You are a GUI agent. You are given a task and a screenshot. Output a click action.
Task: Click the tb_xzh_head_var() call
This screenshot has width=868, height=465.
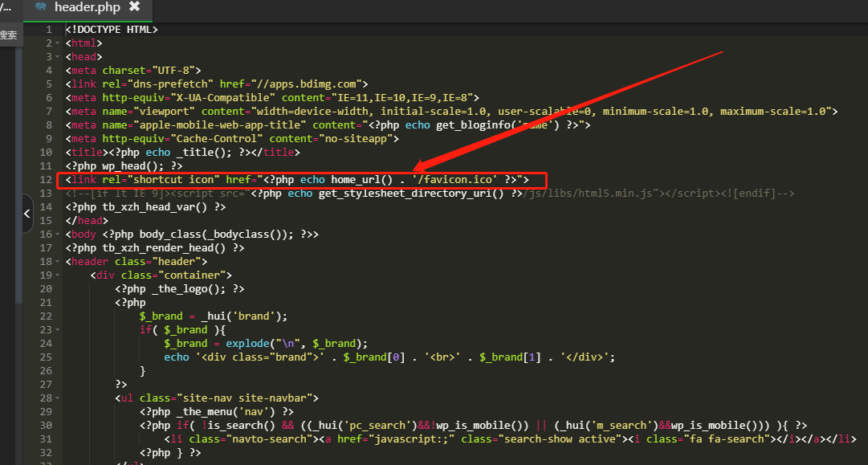coord(155,207)
